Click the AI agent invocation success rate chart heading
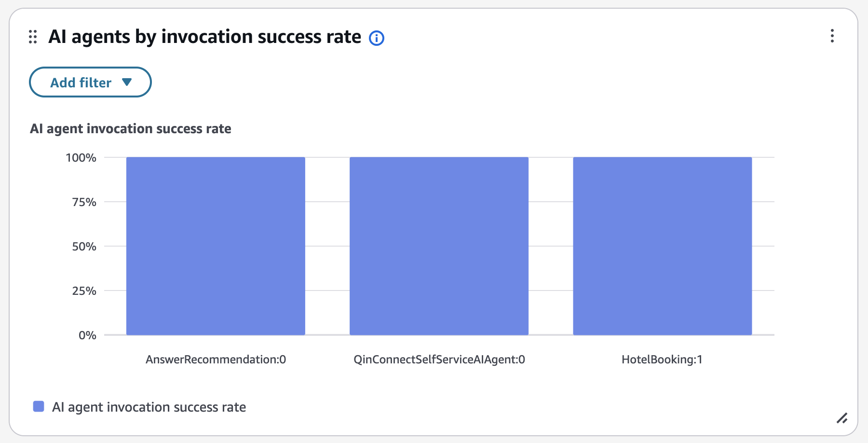 point(131,128)
